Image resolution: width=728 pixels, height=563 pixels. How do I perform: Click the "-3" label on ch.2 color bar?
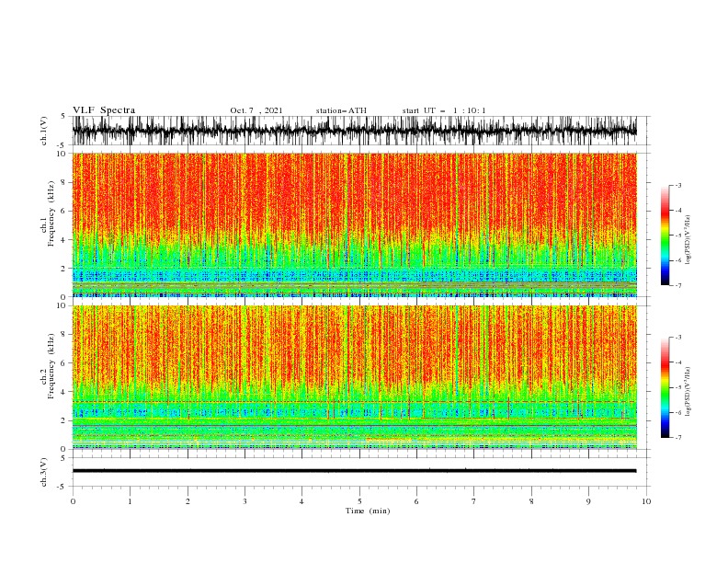677,338
